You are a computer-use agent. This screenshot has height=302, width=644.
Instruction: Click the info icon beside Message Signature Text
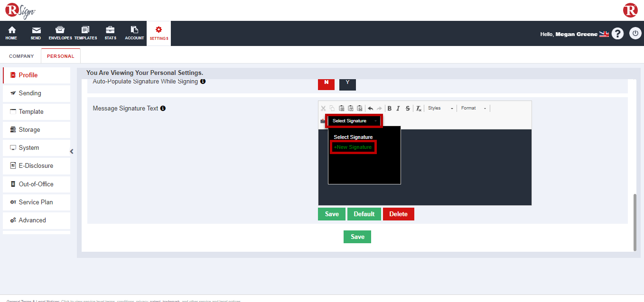point(163,109)
